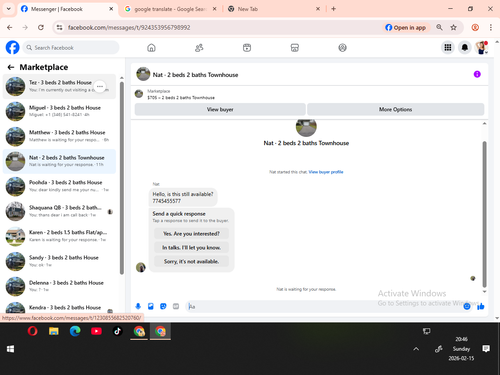This screenshot has height=375, width=500.
Task: Open Chrome three-dot menu
Action: point(491,27)
